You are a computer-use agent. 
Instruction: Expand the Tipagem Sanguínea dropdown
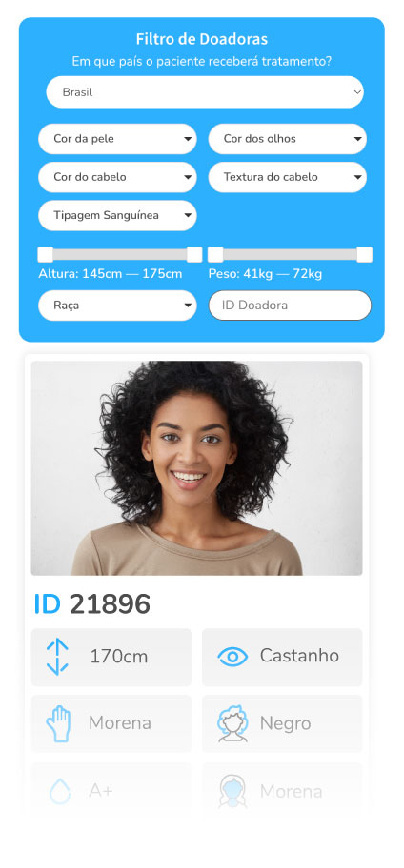point(117,215)
